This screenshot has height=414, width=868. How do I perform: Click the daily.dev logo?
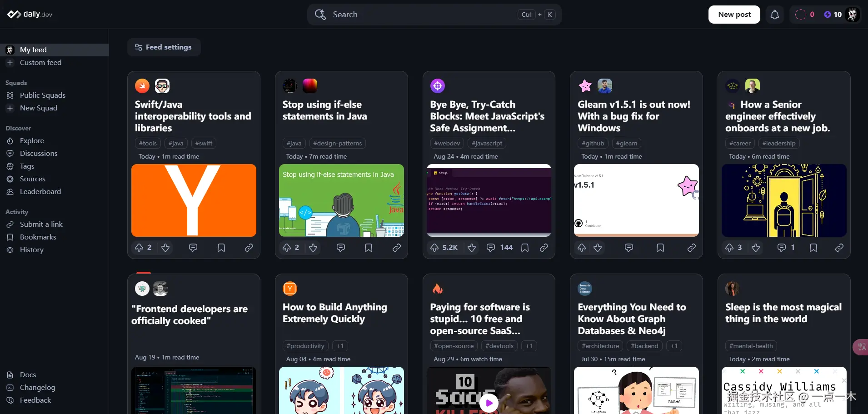[x=29, y=14]
